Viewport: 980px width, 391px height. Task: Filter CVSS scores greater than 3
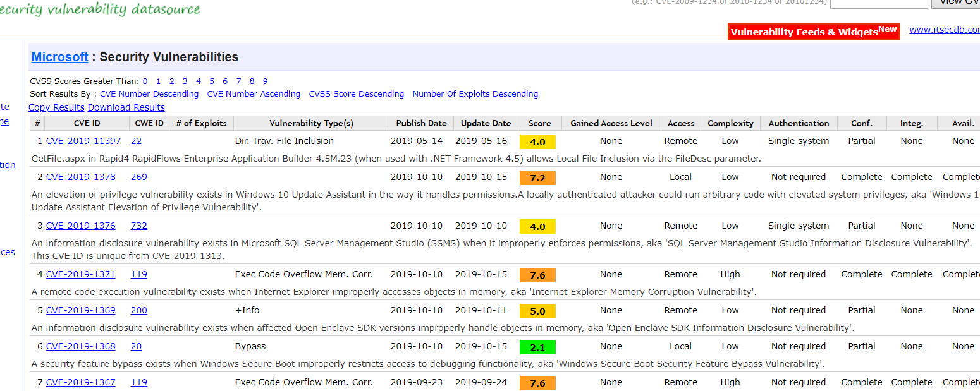[x=185, y=81]
